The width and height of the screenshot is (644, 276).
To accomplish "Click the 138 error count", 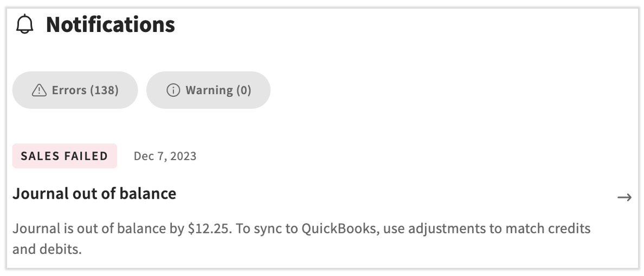I will (x=104, y=90).
